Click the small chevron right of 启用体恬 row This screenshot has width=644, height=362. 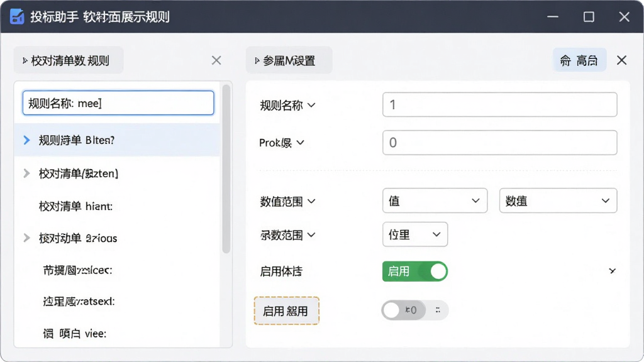(613, 271)
